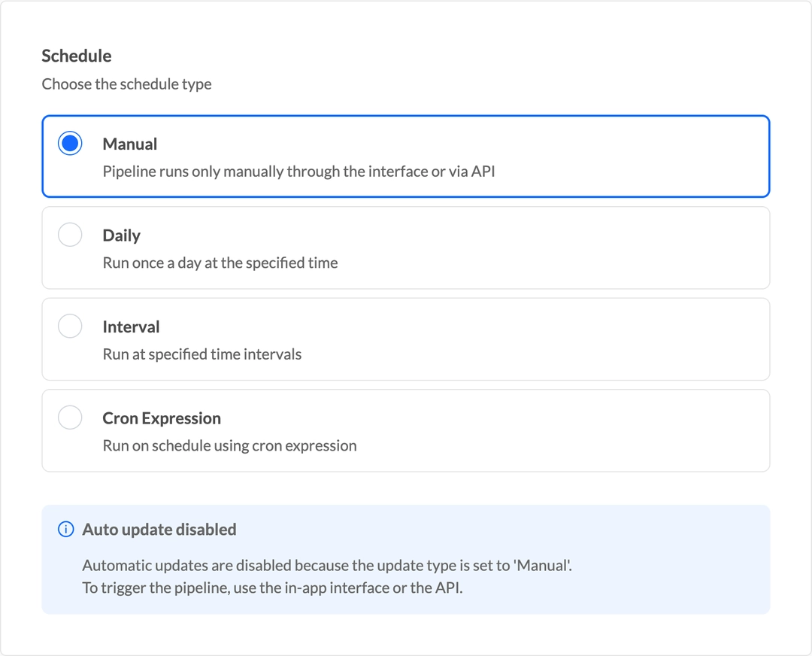Click 'Run once a day' description text
This screenshot has width=812, height=656.
point(220,263)
